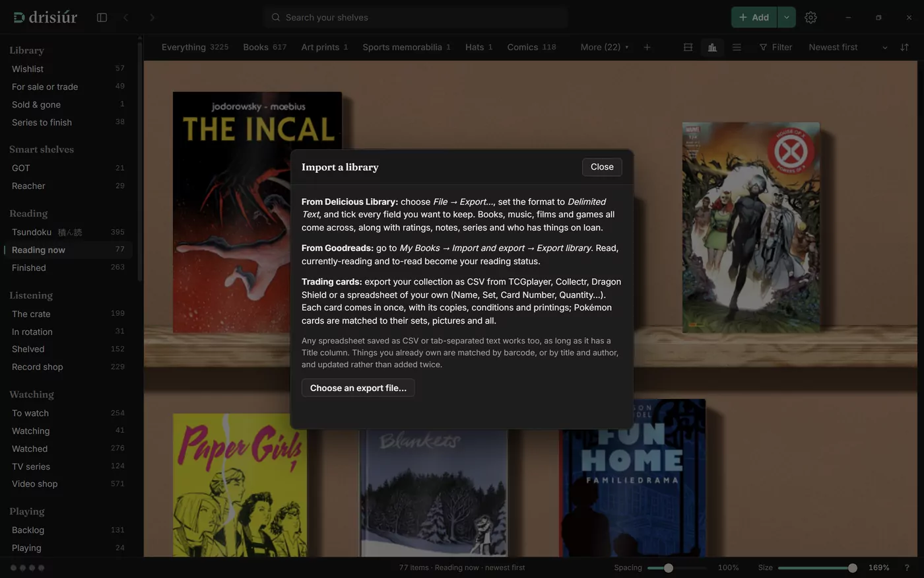
Task: Switch to the list view icon
Action: 737,47
